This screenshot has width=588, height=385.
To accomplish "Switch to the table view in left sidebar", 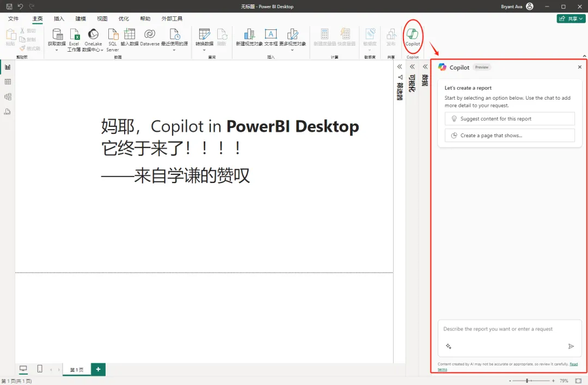I will click(x=8, y=82).
